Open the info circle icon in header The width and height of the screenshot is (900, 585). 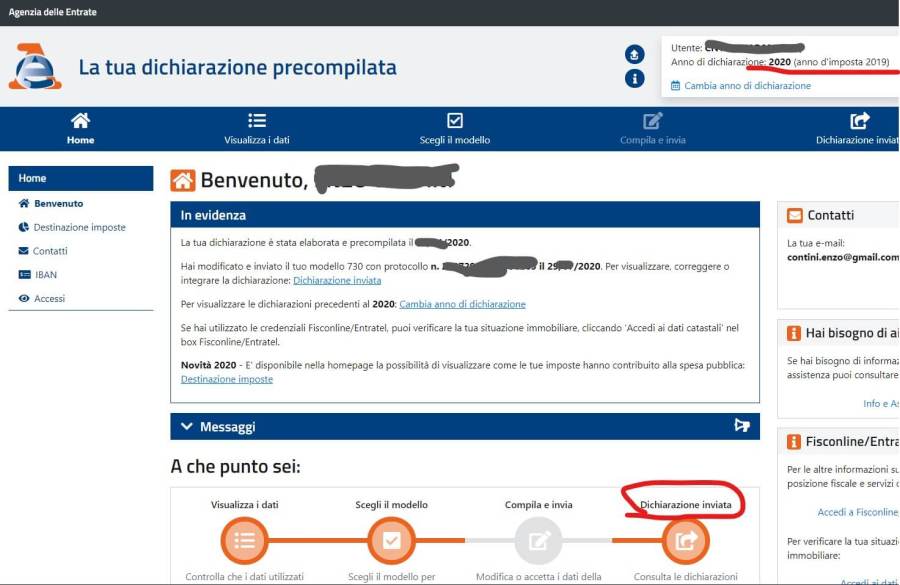coord(634,79)
